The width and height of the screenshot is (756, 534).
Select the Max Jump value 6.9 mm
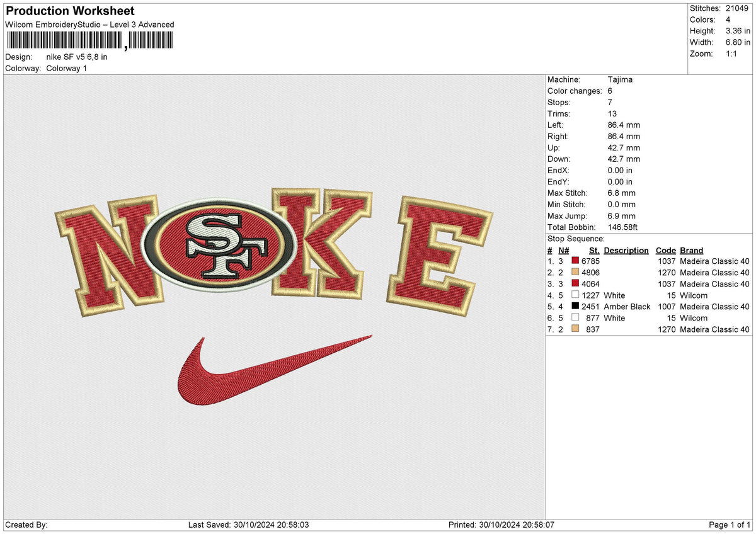click(x=622, y=216)
